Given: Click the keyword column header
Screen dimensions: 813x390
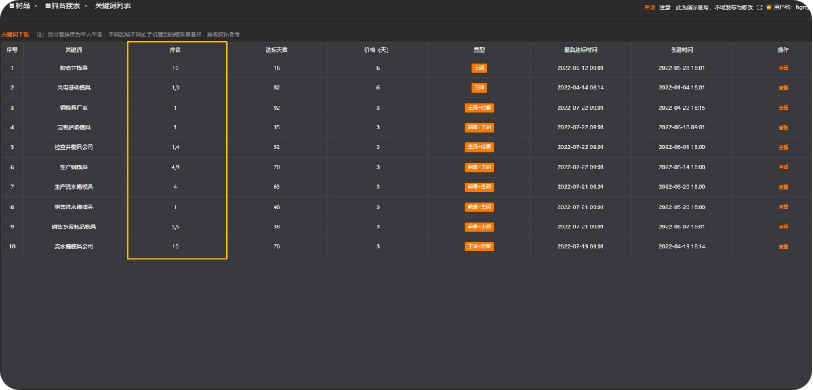Looking at the screenshot, I should 75,50.
